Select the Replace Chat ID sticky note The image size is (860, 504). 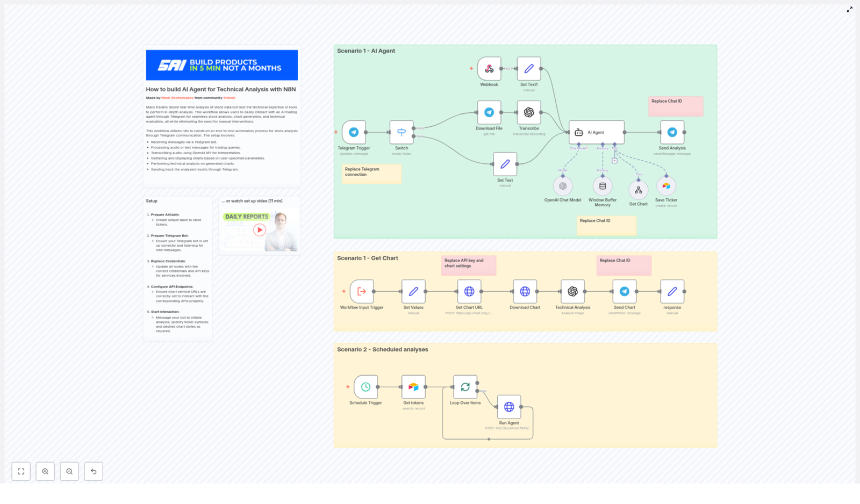[x=675, y=106]
